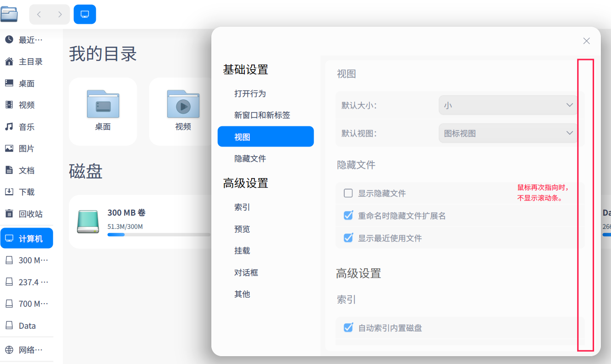Open the 音乐 sidebar folder
611x364 pixels.
point(27,127)
